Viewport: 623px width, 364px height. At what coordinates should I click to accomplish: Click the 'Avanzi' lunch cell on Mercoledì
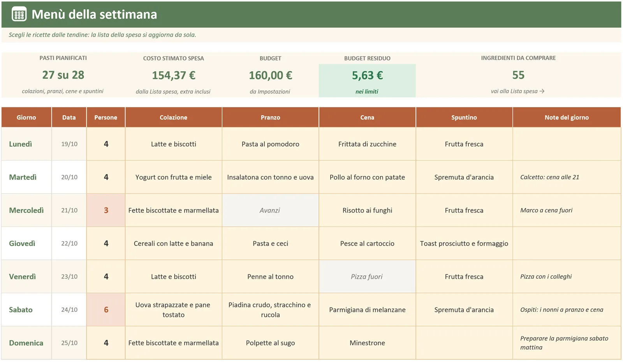pyautogui.click(x=270, y=210)
